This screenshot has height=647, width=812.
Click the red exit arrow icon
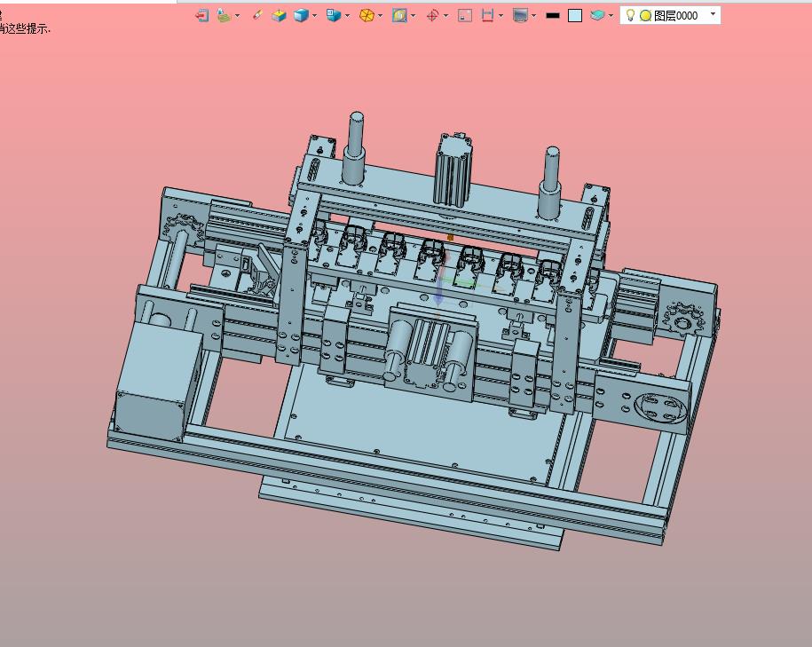202,16
